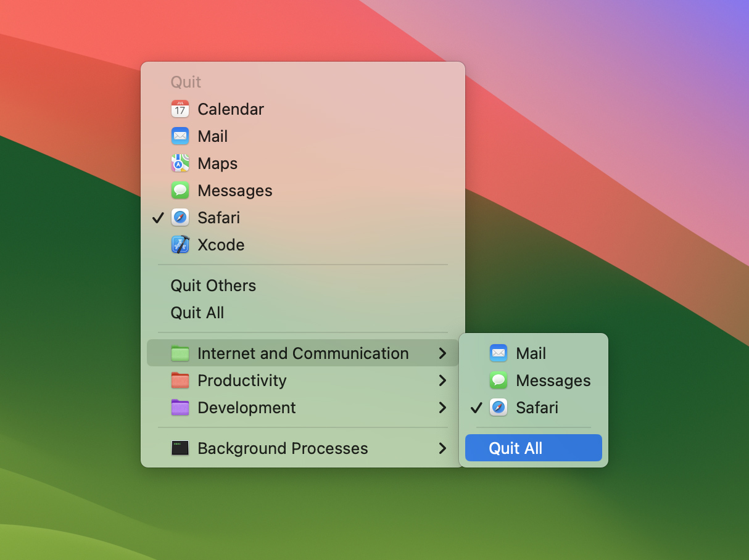Click the checkmark beside Safari in submenu
This screenshot has width=749, height=560.
(x=476, y=408)
